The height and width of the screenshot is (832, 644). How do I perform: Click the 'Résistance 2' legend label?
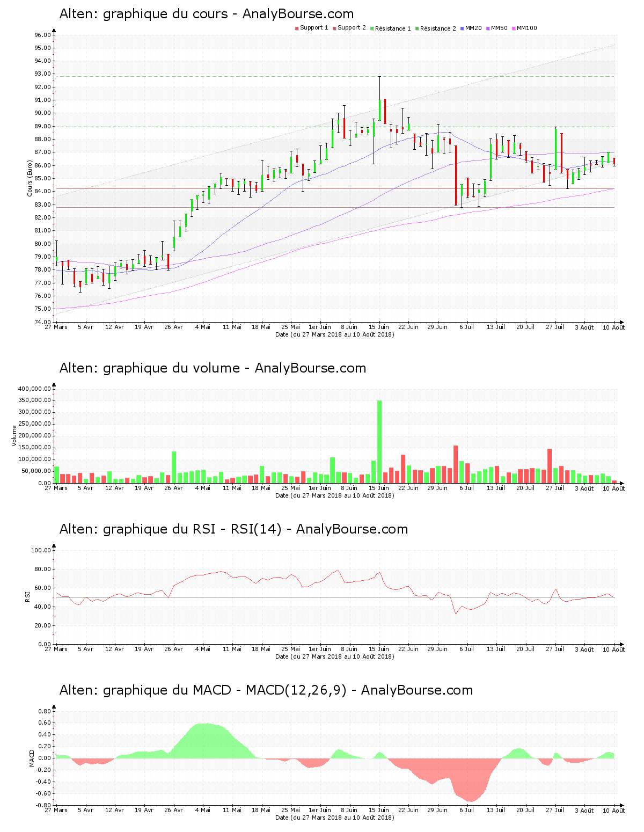(x=438, y=28)
